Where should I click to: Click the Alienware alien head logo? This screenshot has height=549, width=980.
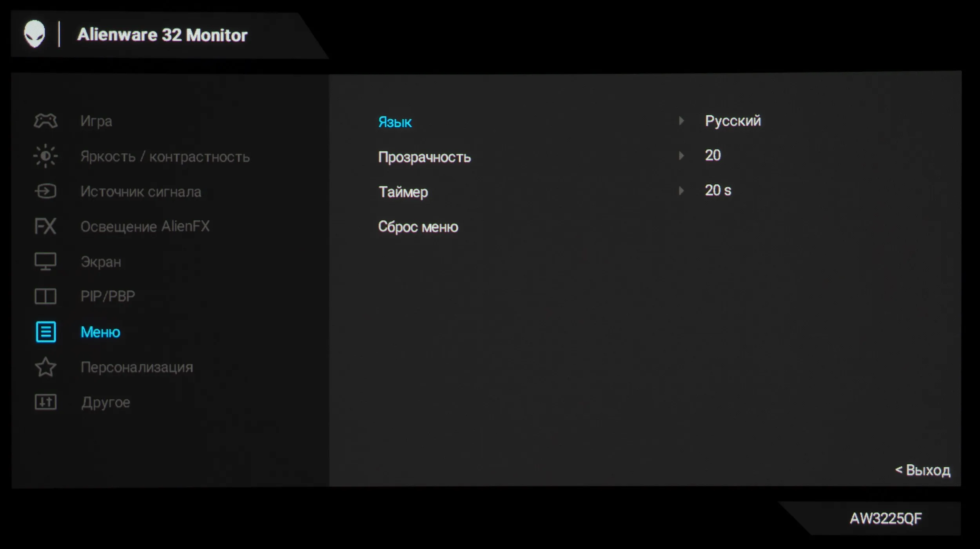34,34
